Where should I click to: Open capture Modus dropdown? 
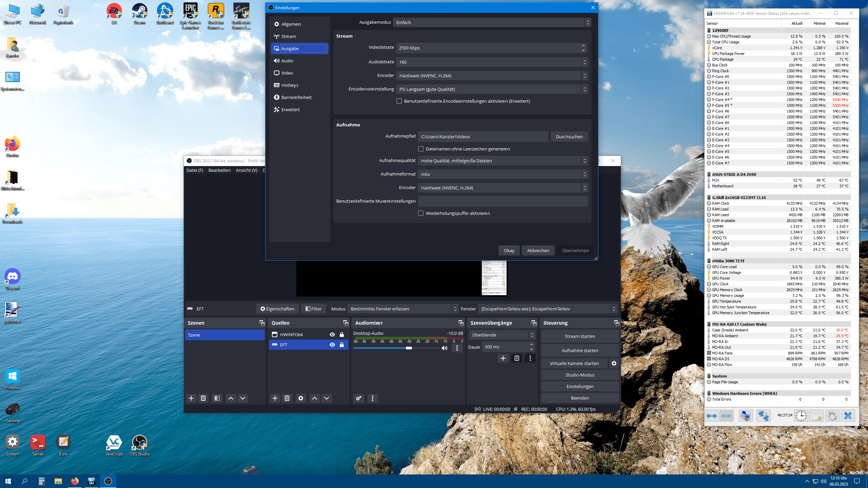pyautogui.click(x=403, y=309)
